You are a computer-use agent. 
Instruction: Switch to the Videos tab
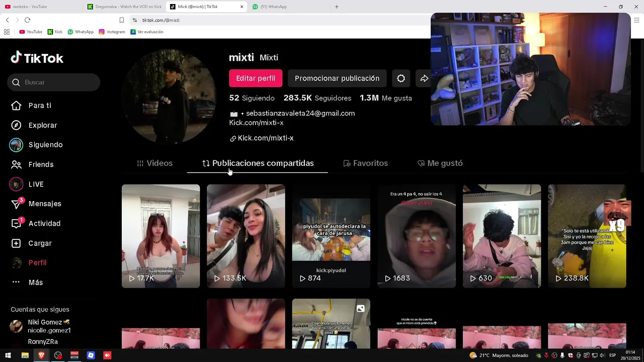(155, 163)
